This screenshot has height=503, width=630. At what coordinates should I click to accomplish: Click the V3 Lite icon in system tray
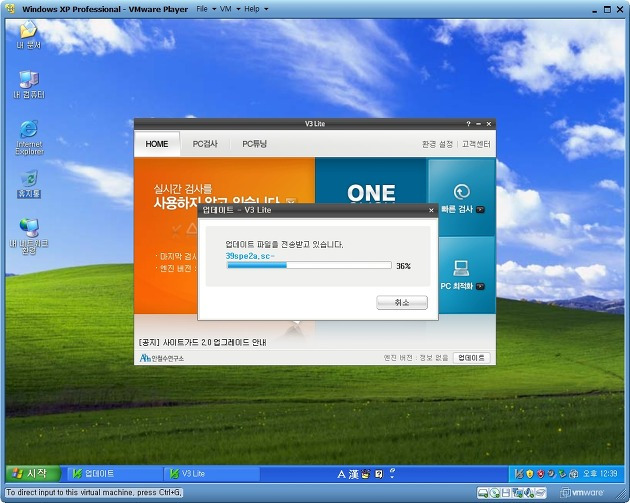pos(519,474)
